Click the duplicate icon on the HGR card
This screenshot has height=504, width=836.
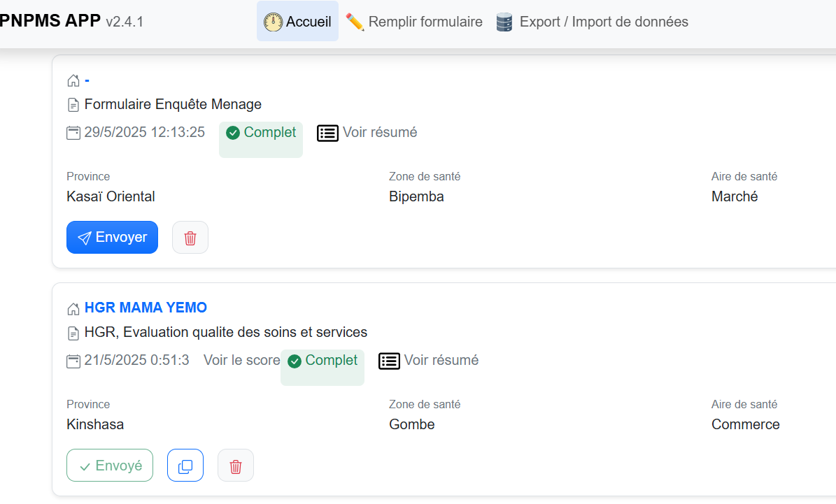185,465
